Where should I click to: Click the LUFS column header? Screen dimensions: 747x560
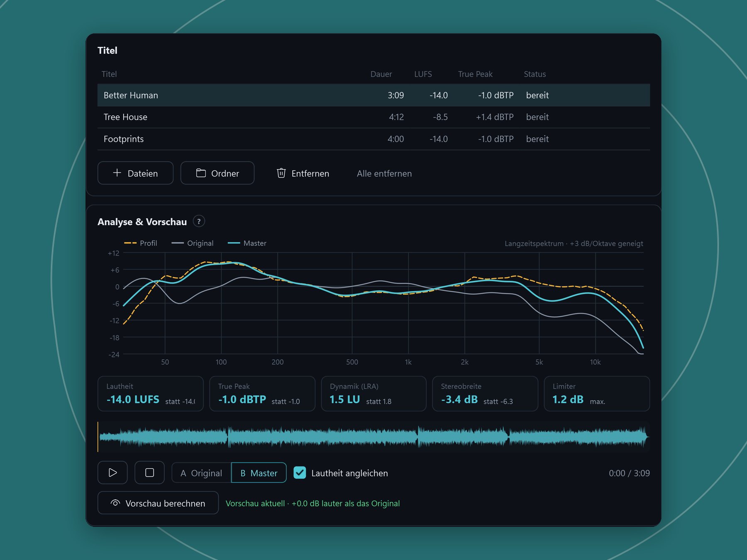(423, 74)
